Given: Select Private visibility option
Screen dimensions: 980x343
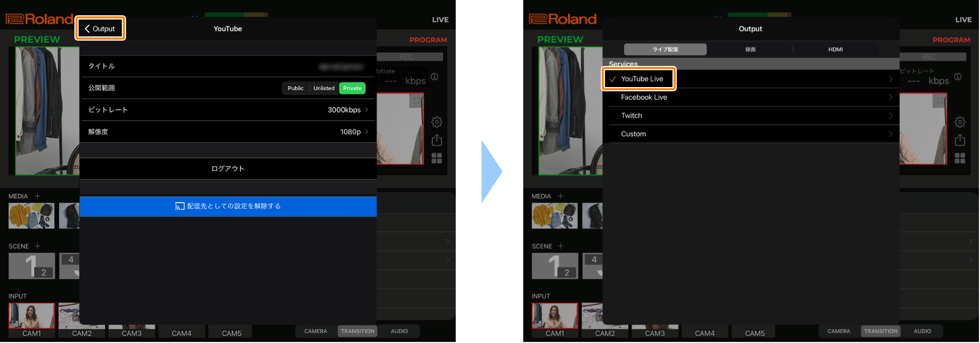Looking at the screenshot, I should (x=352, y=88).
